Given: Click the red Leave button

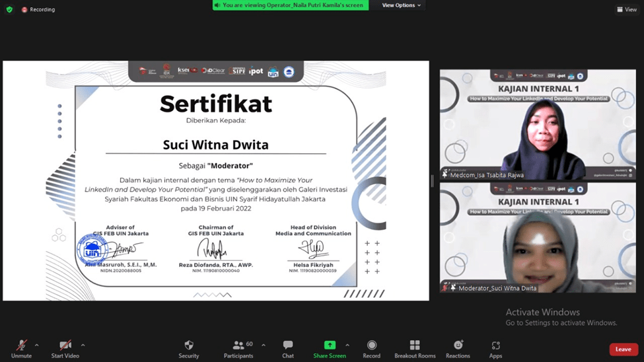Looking at the screenshot, I should tap(623, 349).
